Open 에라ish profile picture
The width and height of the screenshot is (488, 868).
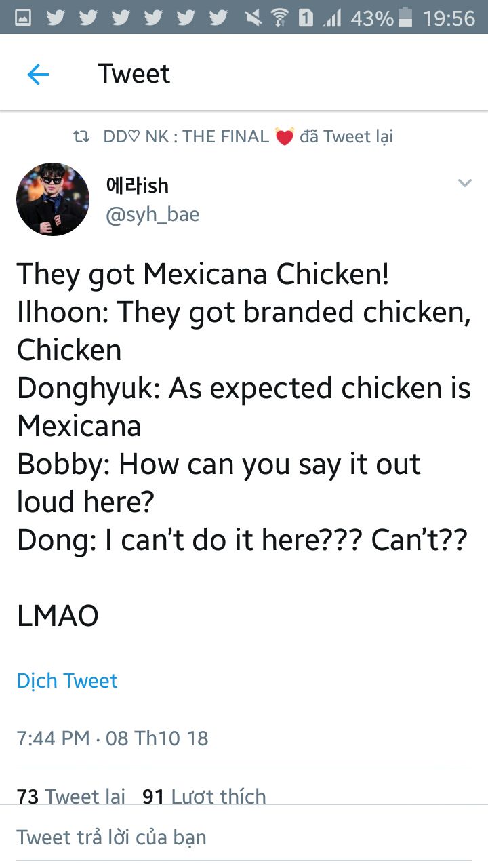(x=53, y=199)
